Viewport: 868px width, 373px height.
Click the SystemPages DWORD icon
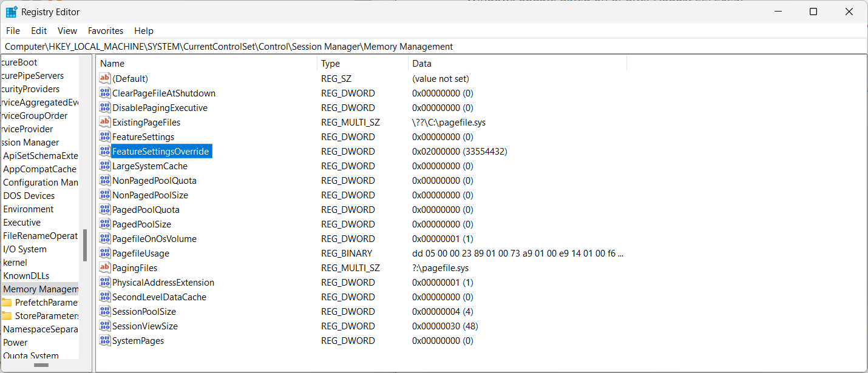click(x=105, y=341)
